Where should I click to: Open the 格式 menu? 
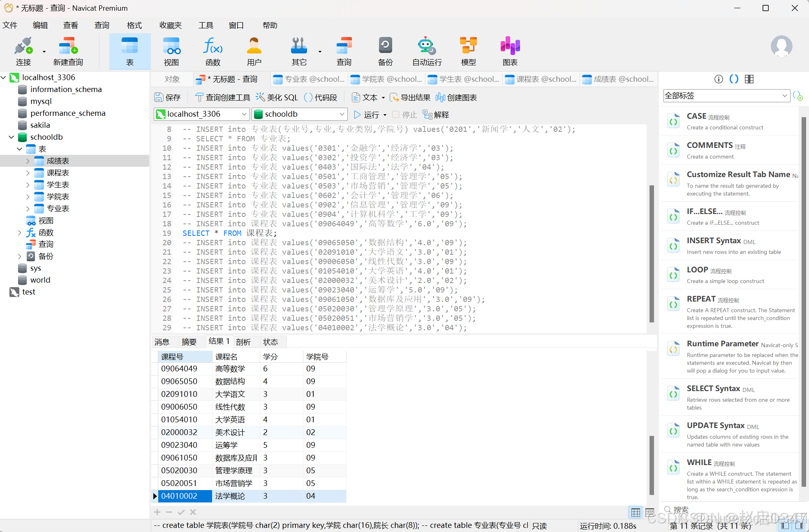pos(134,25)
